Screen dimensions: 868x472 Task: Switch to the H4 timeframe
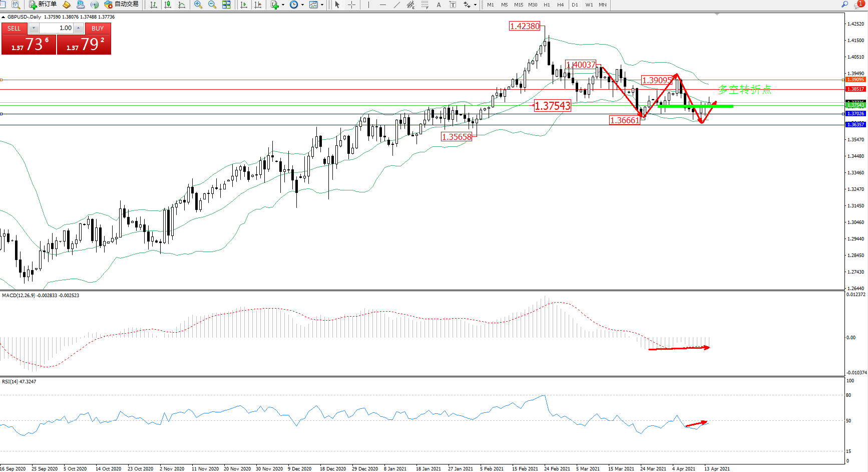[560, 5]
